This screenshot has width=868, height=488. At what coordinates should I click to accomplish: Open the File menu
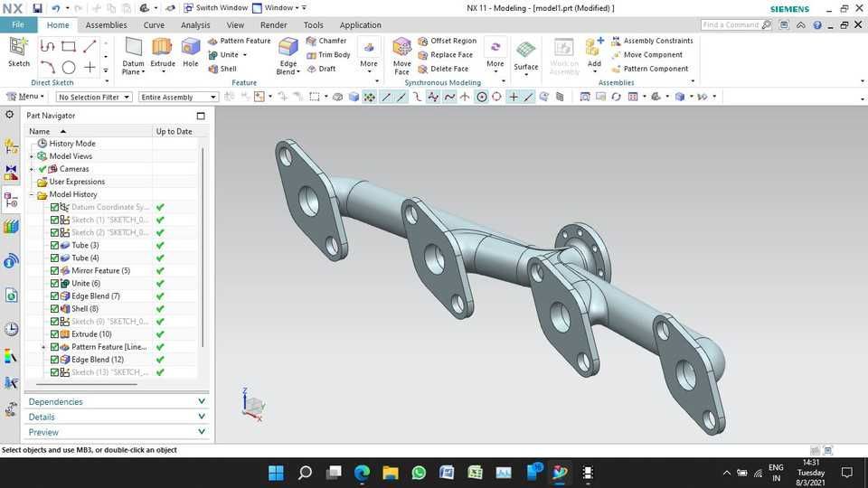pos(18,25)
